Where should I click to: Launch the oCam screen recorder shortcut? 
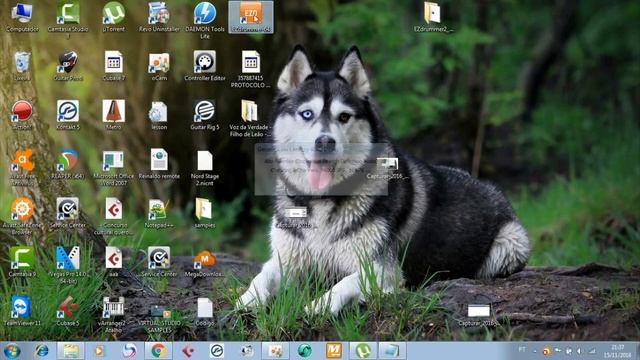[x=159, y=66]
